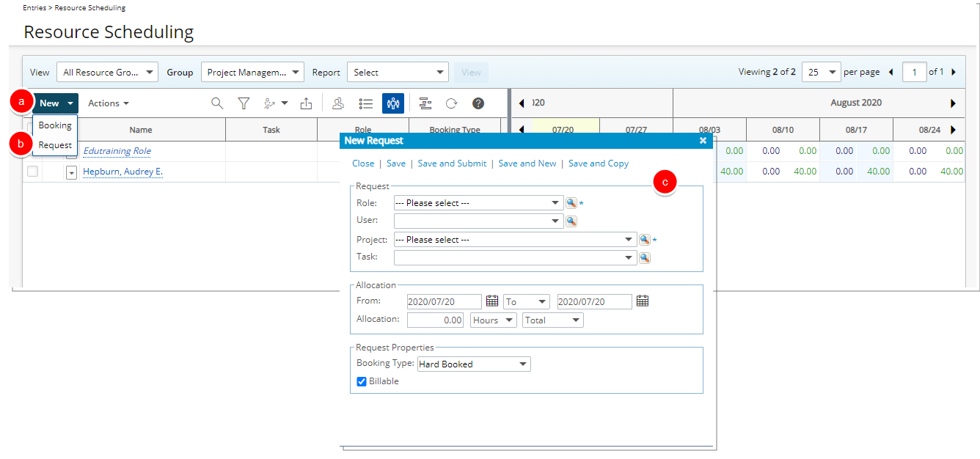This screenshot has height=459, width=980.
Task: Click the Task column header
Action: (271, 130)
